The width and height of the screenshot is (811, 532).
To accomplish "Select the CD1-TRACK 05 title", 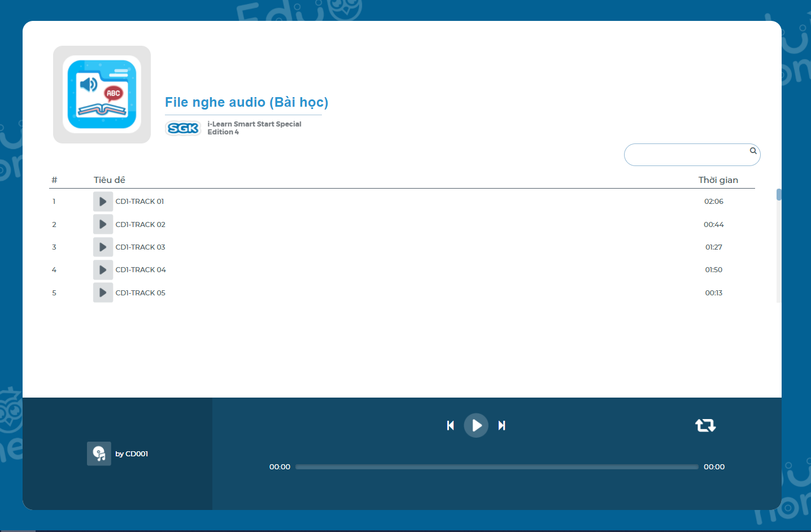I will pyautogui.click(x=140, y=293).
